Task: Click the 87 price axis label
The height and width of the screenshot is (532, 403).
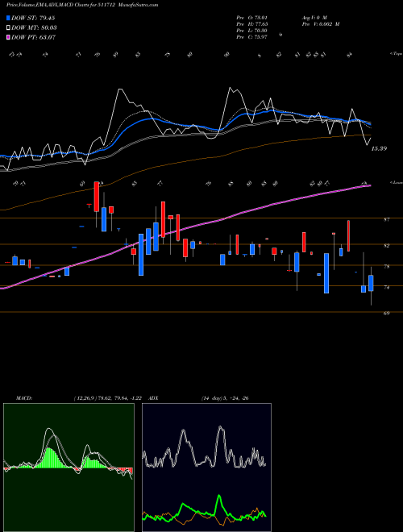Action: click(386, 219)
